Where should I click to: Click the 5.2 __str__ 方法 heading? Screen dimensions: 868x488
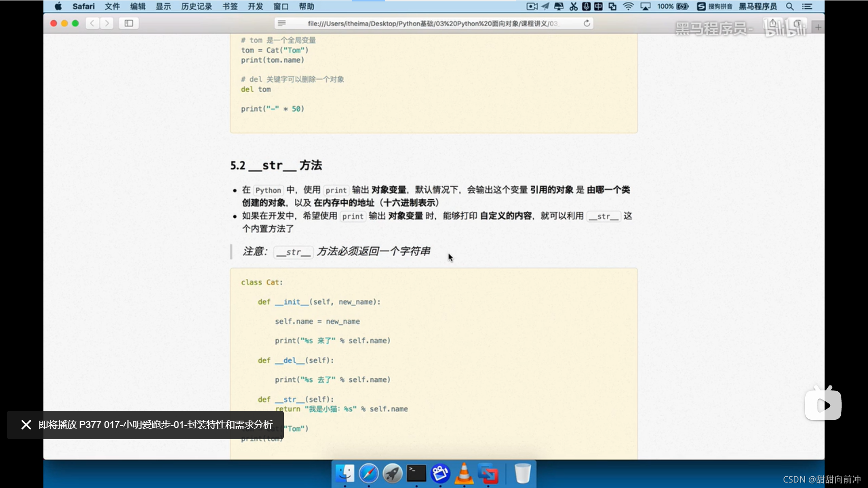(276, 165)
